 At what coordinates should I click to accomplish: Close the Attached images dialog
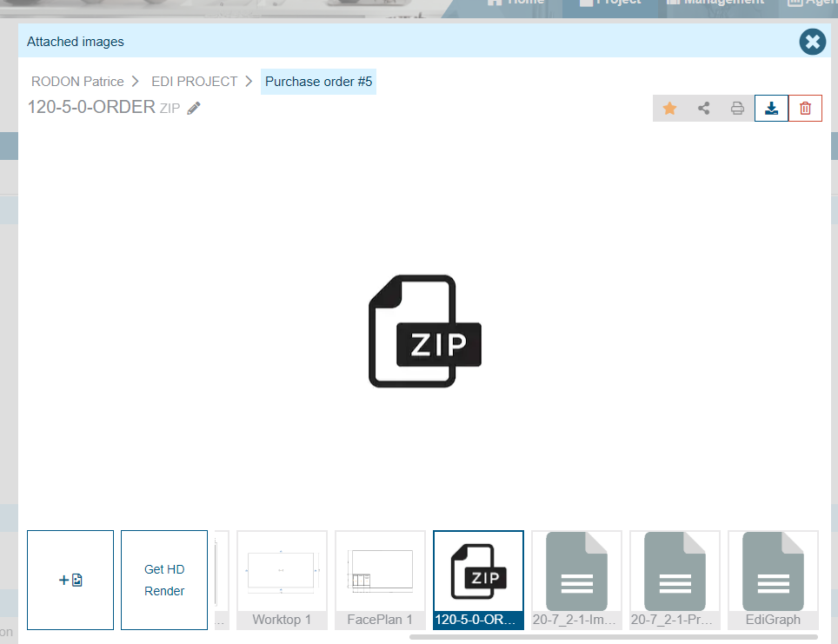click(x=812, y=42)
